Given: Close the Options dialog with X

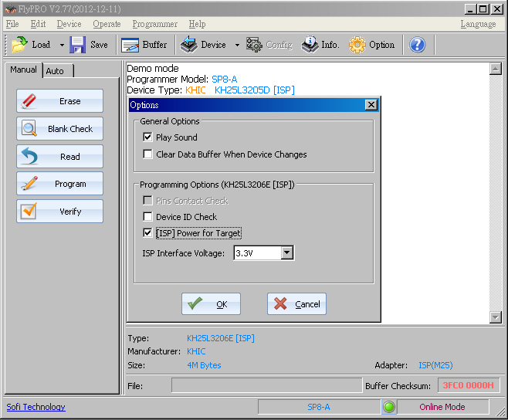Looking at the screenshot, I should tap(371, 105).
